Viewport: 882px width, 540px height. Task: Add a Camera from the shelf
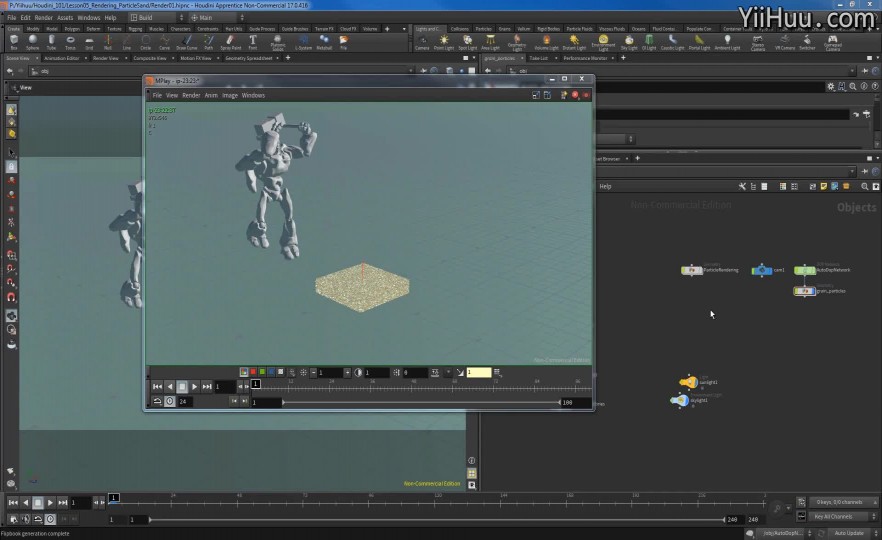[x=422, y=42]
